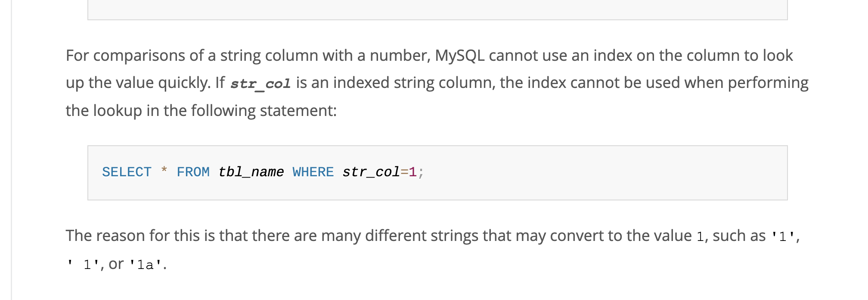Click the word MySQL in the first paragraph
The width and height of the screenshot is (868, 300).
pos(459,56)
